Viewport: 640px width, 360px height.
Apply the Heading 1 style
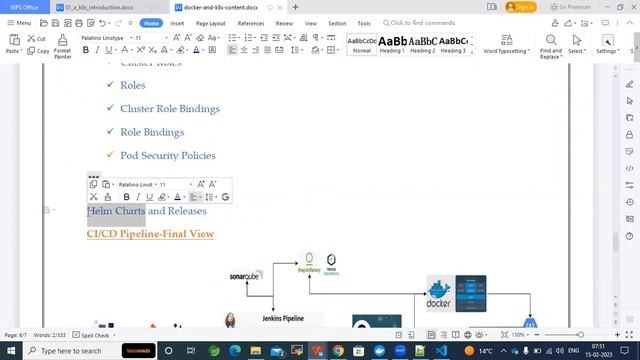coord(392,44)
